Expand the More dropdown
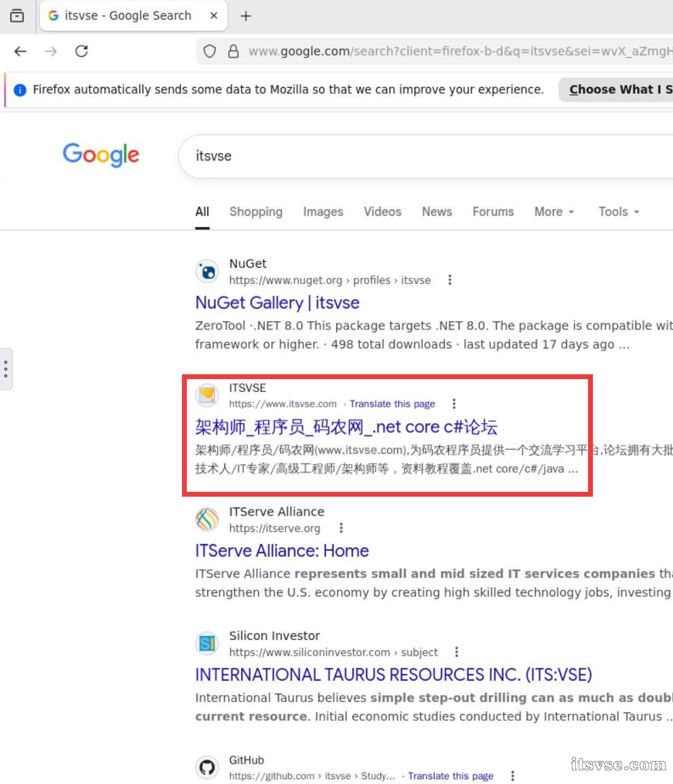The image size is (673, 784). coord(554,212)
